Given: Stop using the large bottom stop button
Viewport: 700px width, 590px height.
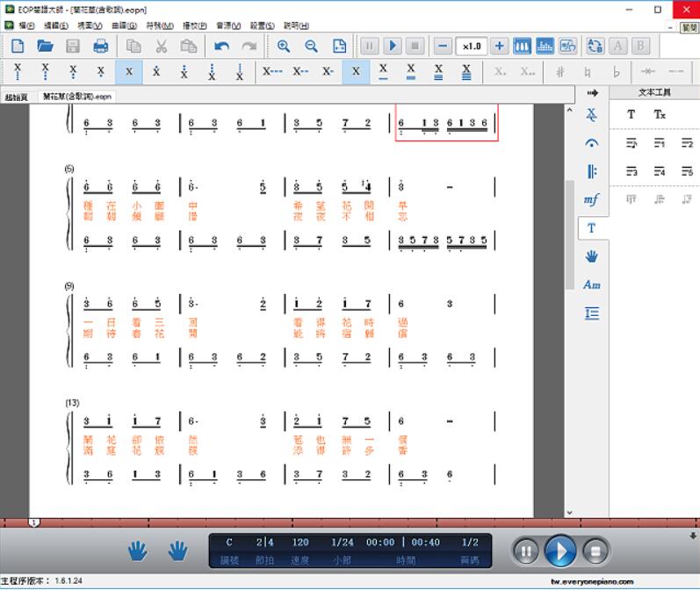Looking at the screenshot, I should 595,551.
